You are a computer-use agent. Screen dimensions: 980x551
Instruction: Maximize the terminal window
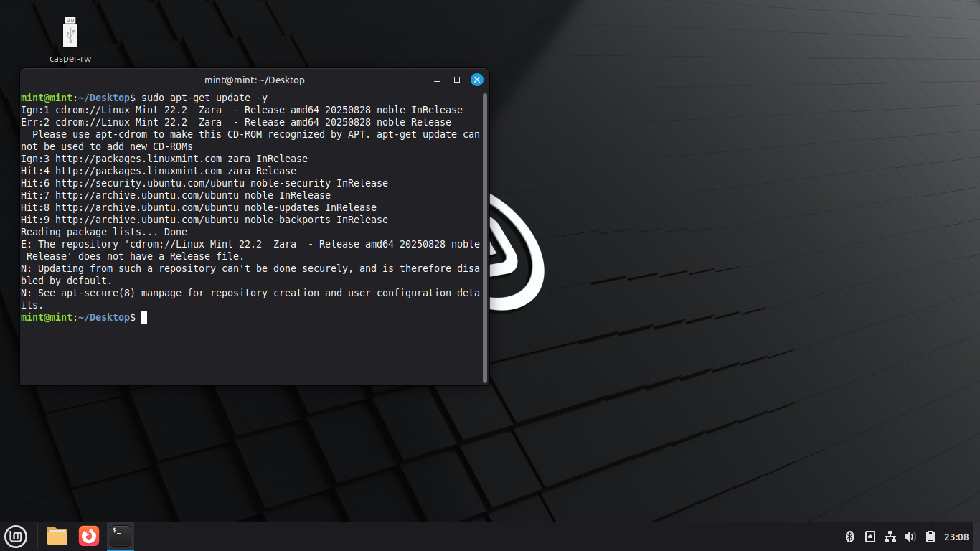(x=457, y=80)
